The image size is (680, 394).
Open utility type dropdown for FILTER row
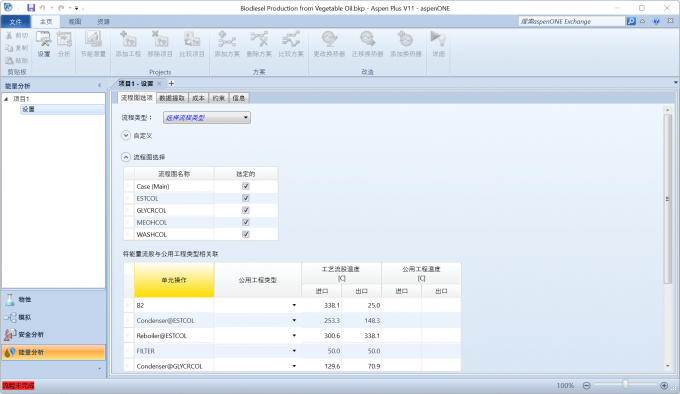(x=294, y=351)
